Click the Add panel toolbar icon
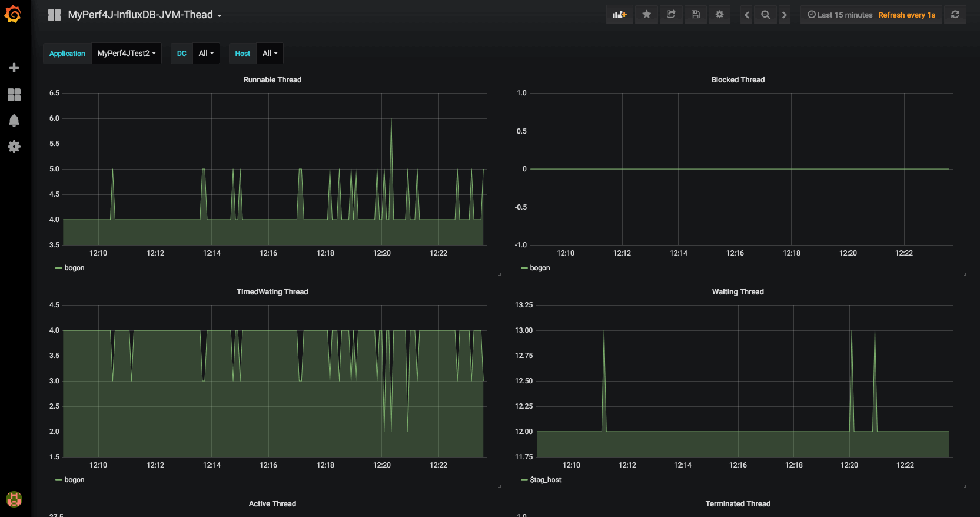 tap(620, 15)
